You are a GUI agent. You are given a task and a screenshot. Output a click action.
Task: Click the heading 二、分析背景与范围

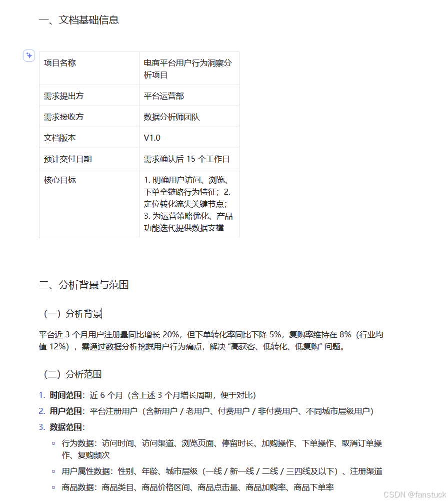[x=84, y=285]
